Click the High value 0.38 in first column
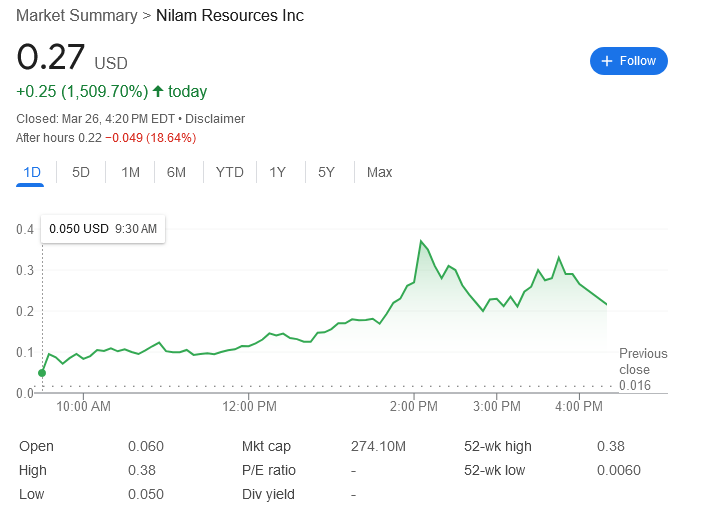 (142, 470)
